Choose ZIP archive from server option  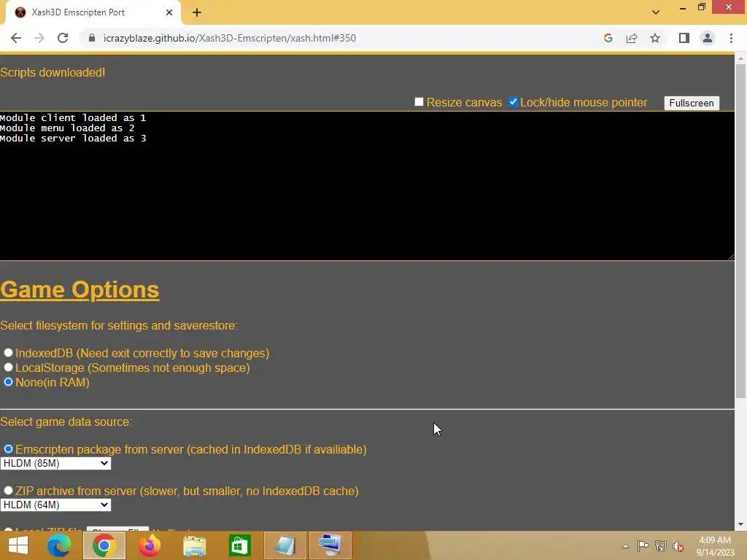[8, 491]
